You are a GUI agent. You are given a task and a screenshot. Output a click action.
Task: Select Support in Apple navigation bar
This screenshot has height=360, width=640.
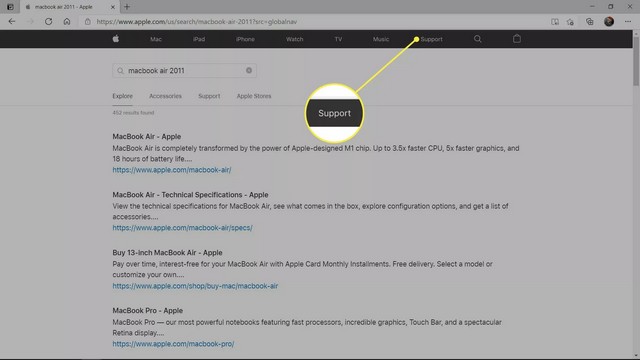[431, 40]
